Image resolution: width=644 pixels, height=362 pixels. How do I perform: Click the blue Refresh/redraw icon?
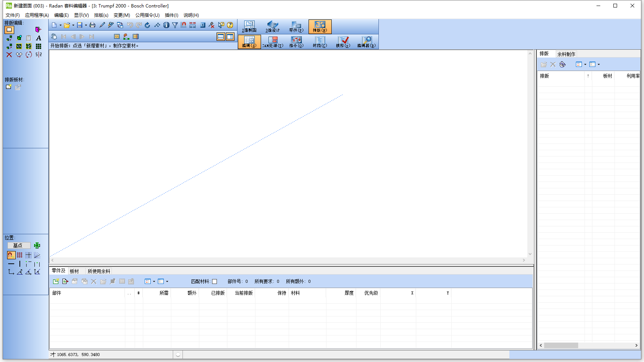pos(147,25)
